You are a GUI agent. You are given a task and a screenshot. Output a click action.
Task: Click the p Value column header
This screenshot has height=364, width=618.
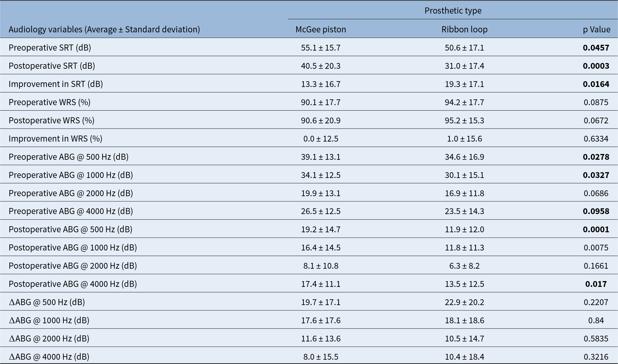point(596,29)
